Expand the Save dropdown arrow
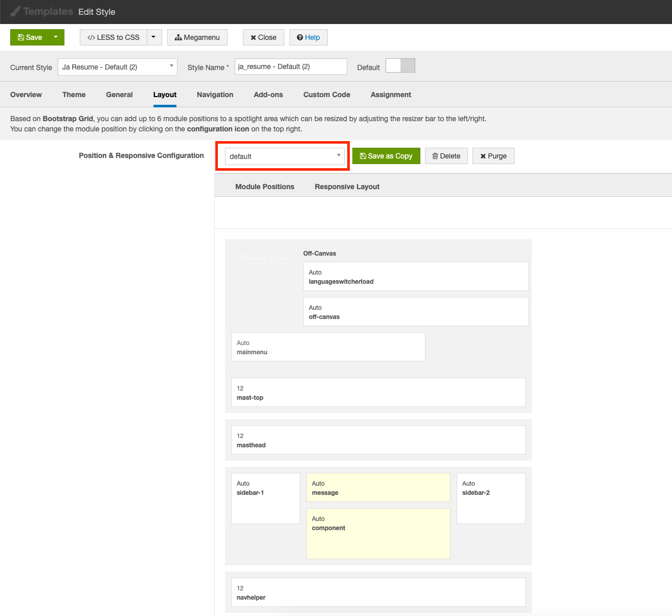 56,37
